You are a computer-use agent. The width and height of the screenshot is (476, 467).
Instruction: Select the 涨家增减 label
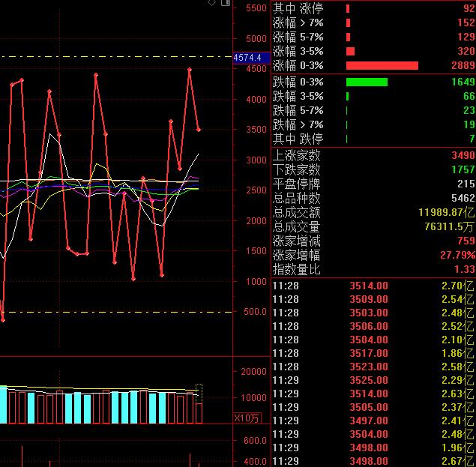click(x=296, y=241)
